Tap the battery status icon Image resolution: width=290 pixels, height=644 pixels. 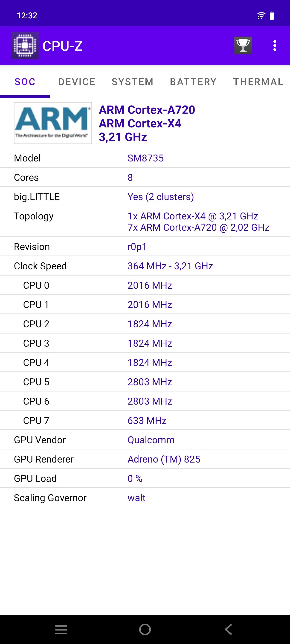coord(272,16)
